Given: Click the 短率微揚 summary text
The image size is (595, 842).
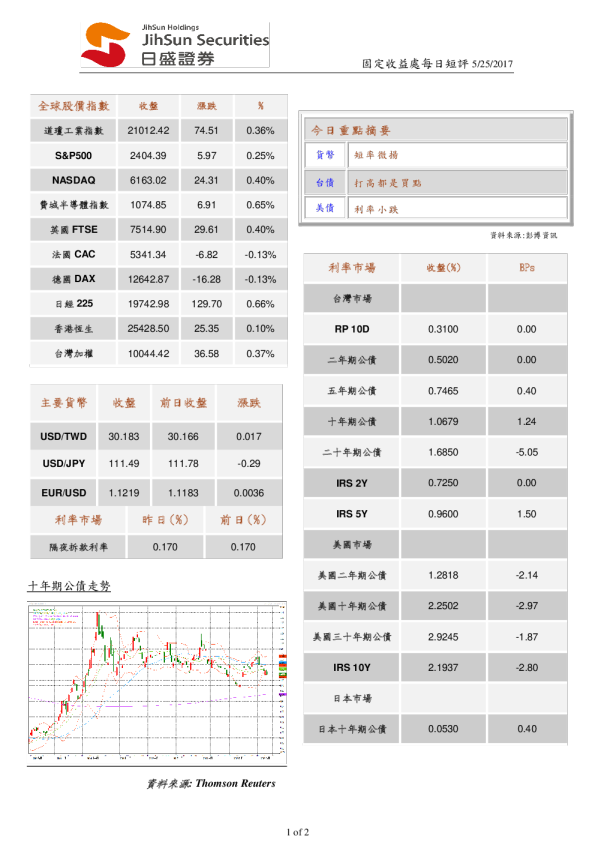Looking at the screenshot, I should pos(376,155).
